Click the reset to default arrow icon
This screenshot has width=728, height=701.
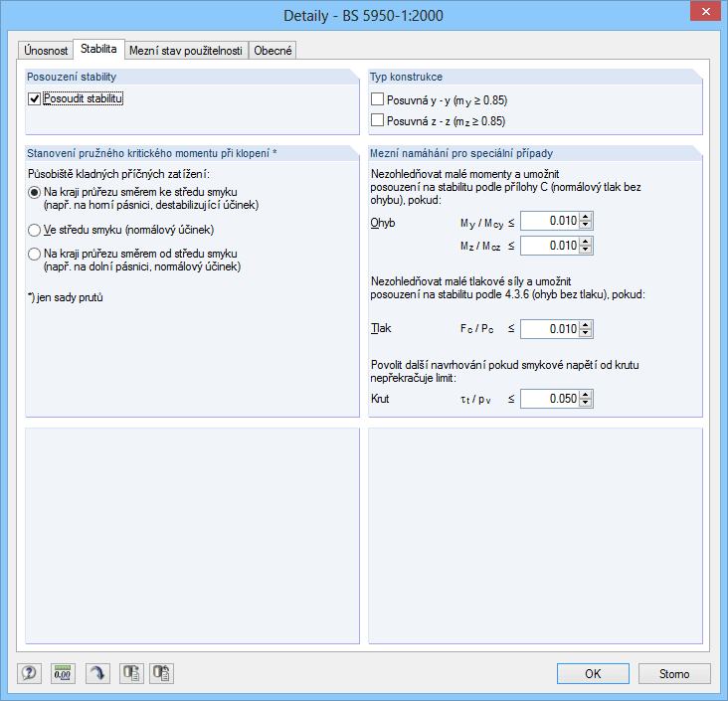tap(97, 673)
